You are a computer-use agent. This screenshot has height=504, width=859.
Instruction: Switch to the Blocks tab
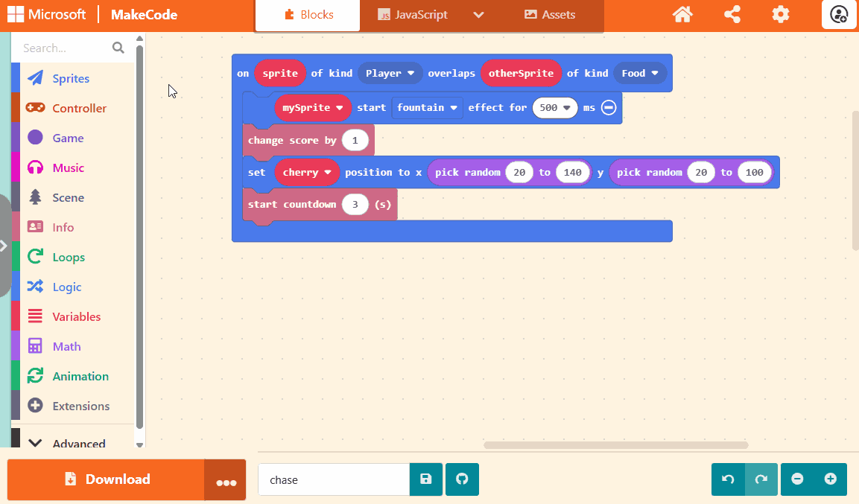308,15
